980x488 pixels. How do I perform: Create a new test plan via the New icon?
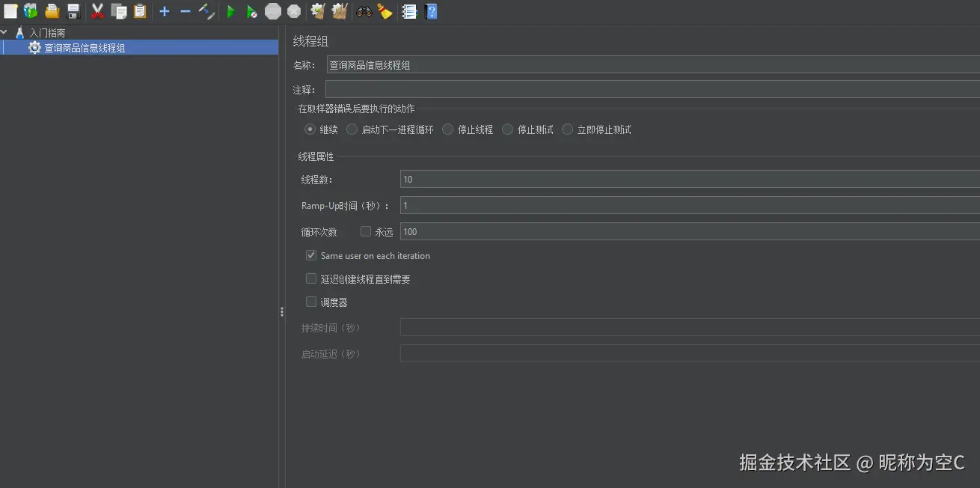[x=10, y=11]
